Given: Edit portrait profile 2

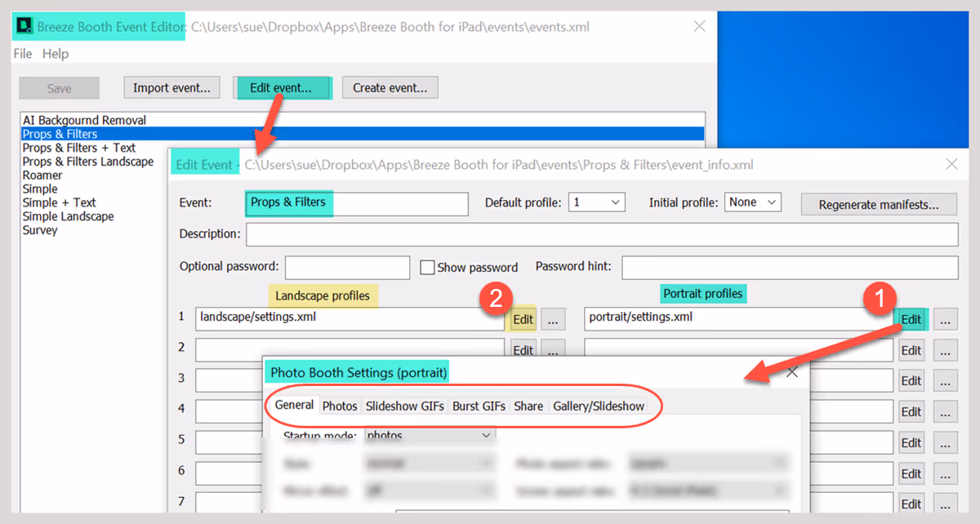Looking at the screenshot, I should pyautogui.click(x=911, y=351).
